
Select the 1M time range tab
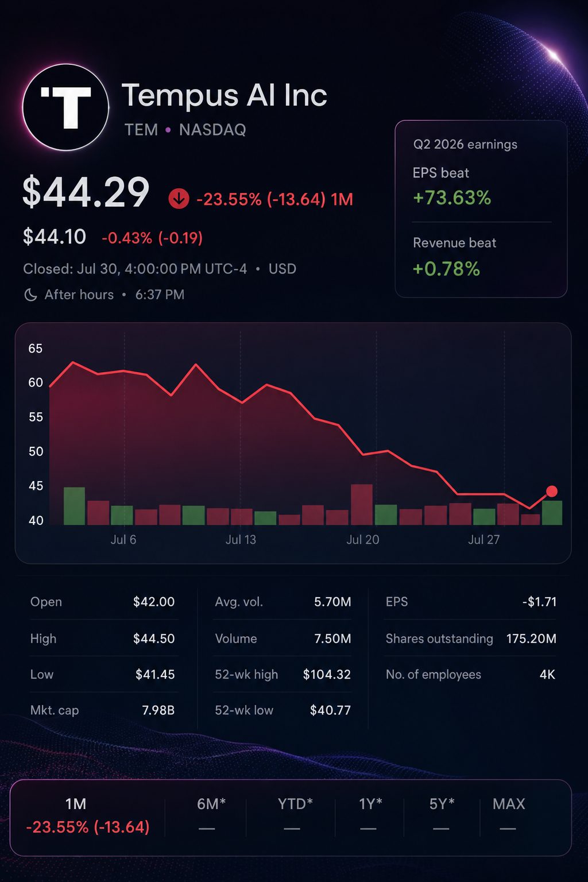click(87, 816)
